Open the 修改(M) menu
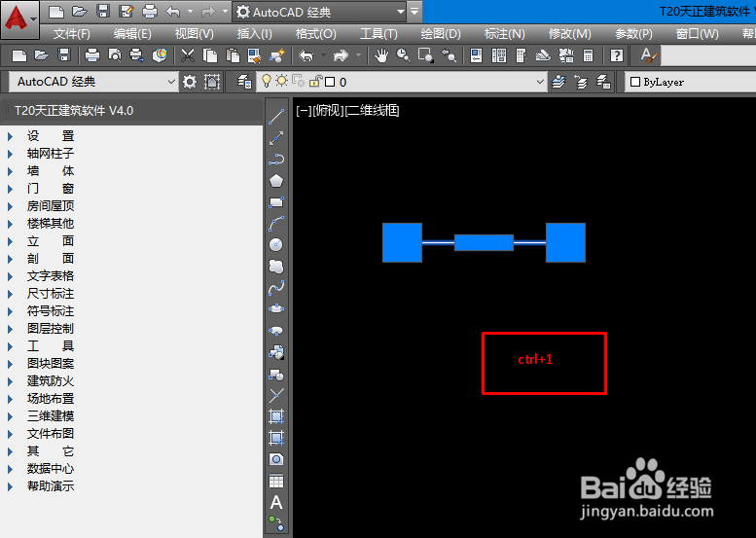 click(570, 34)
